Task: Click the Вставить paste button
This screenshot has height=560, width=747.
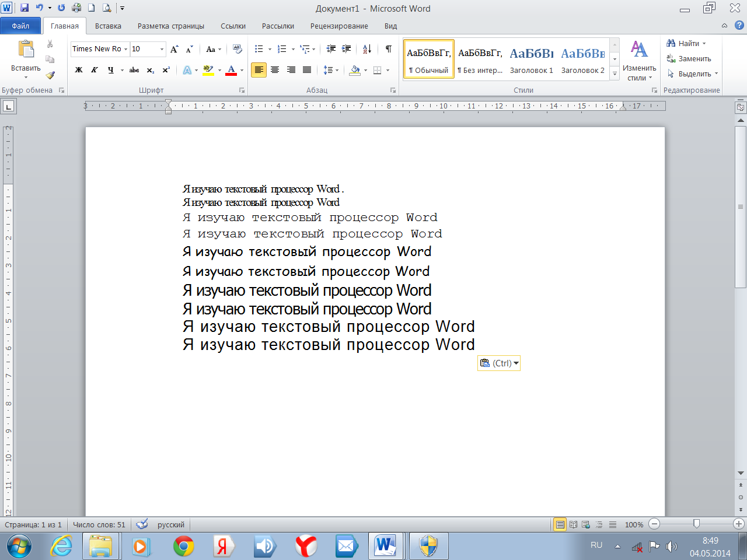Action: (26, 60)
